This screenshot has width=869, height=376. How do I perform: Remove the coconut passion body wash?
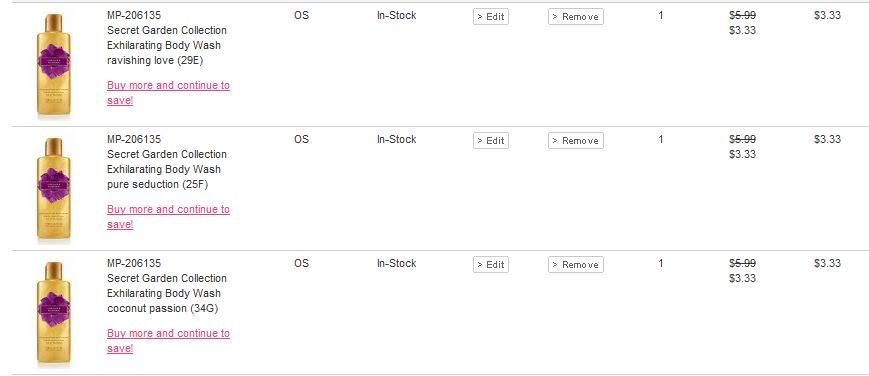(576, 265)
